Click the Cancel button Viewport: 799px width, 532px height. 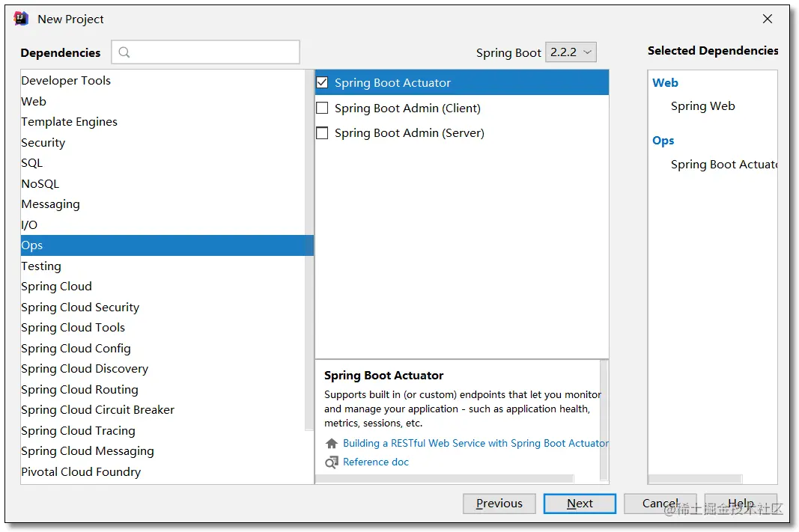(660, 504)
